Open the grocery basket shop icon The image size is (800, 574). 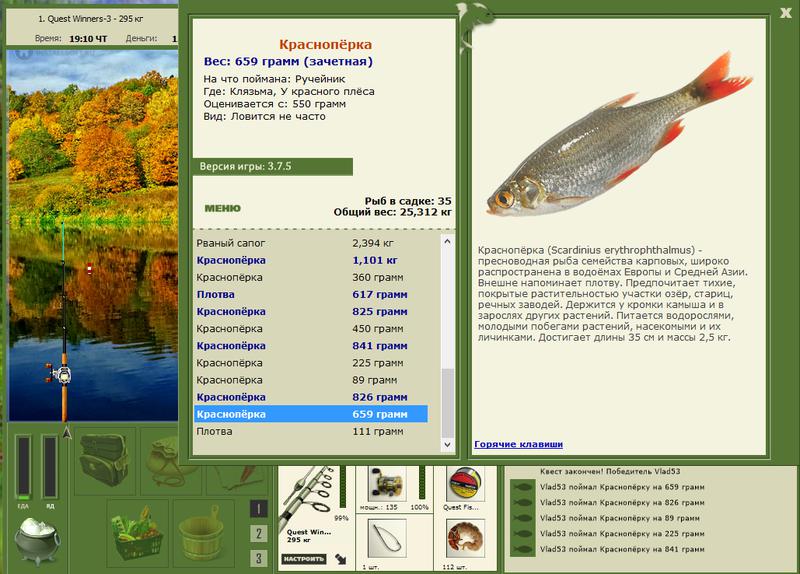click(x=137, y=533)
